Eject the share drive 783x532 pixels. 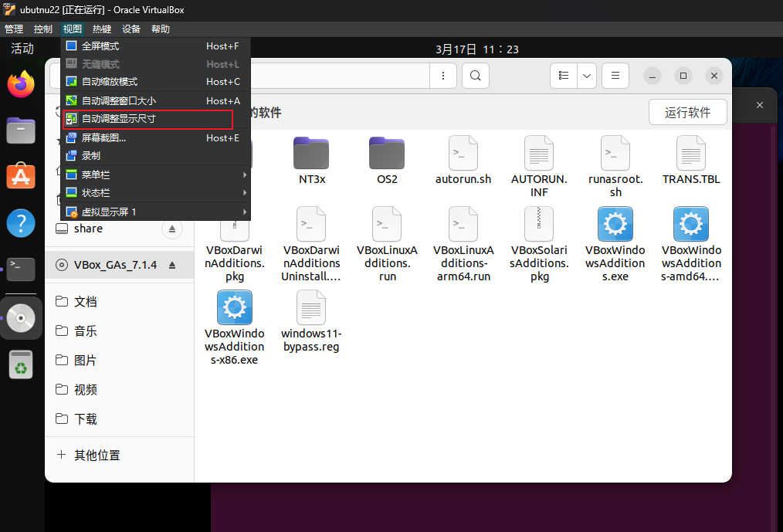pyautogui.click(x=171, y=229)
